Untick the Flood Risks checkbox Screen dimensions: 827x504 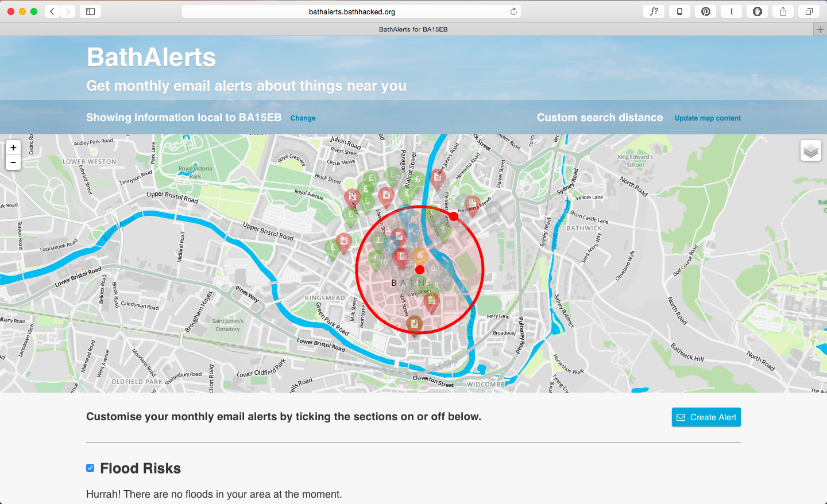click(x=90, y=468)
